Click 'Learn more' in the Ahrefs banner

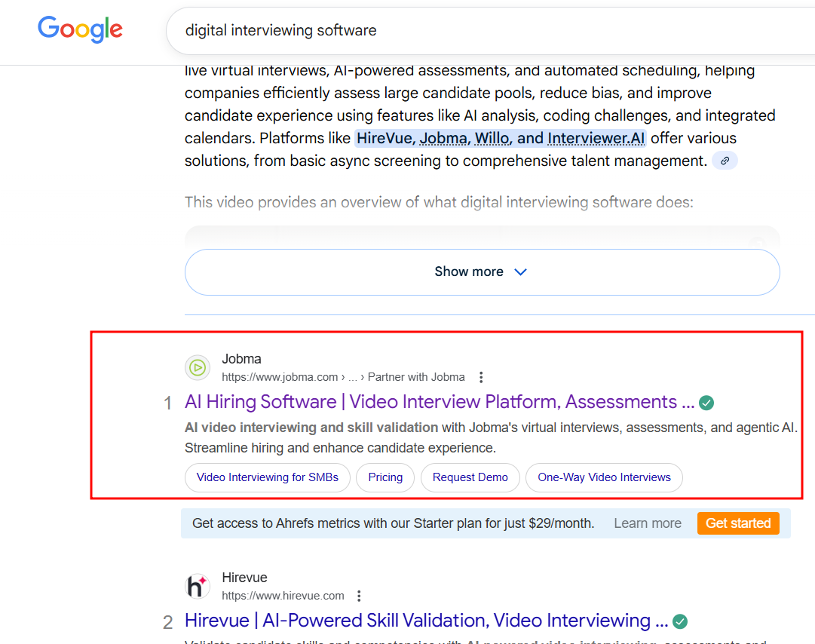tap(647, 523)
